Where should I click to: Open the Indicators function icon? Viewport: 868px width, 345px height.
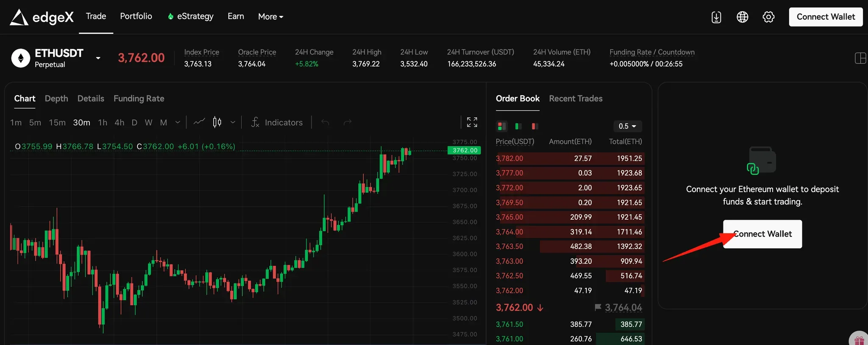[255, 122]
